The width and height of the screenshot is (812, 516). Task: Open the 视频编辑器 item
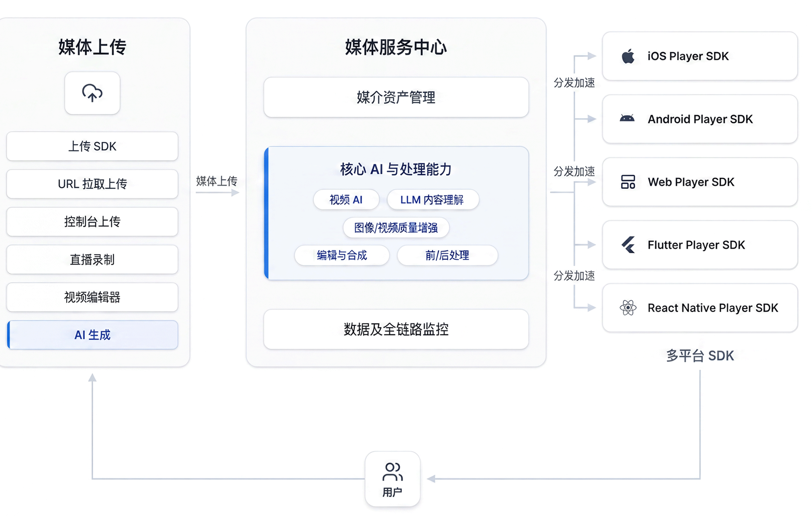click(x=92, y=297)
